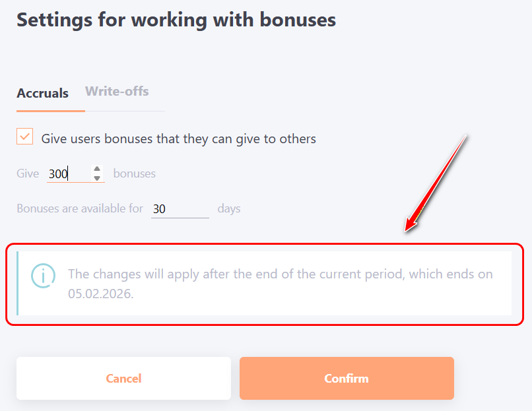Screen dimensions: 532x411
Task: Click the 05.02.2026 date text
Action: click(100, 294)
